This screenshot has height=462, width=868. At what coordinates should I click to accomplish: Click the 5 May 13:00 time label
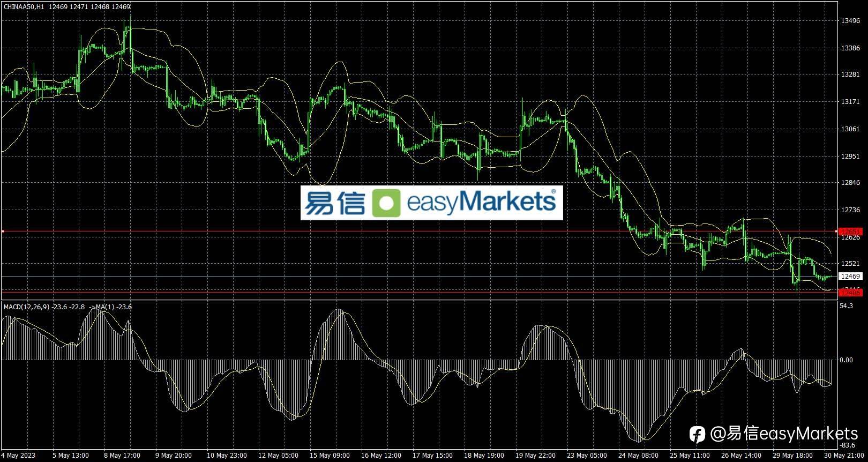[x=71, y=456]
